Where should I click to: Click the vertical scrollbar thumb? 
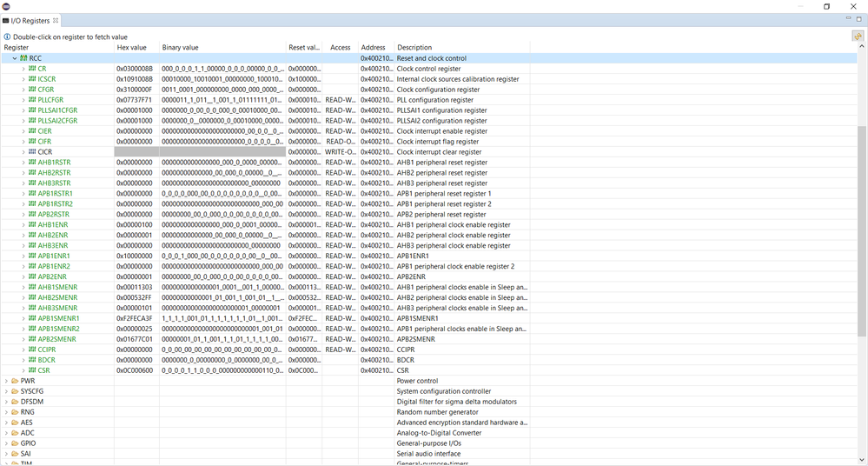point(861,230)
